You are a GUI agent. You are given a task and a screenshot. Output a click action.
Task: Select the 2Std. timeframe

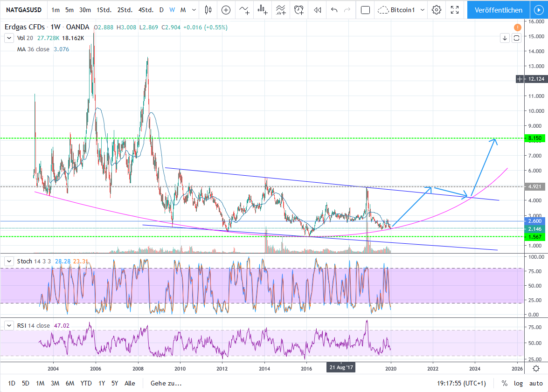(x=125, y=10)
